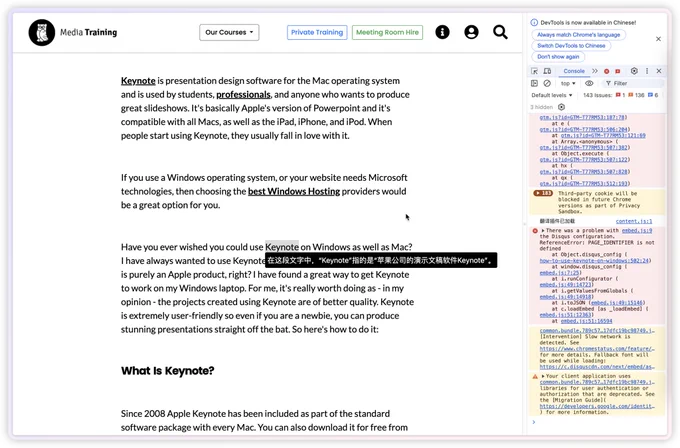Click the blue 6 issues flag counter

653,95
